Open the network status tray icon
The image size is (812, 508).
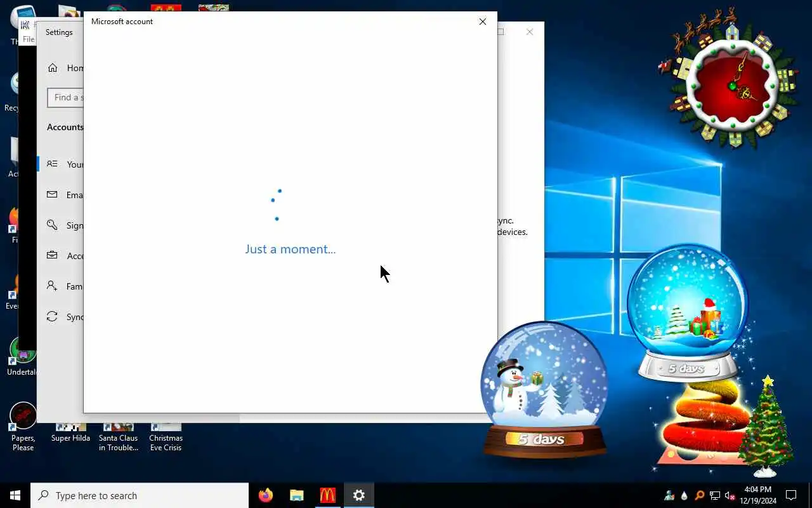715,496
